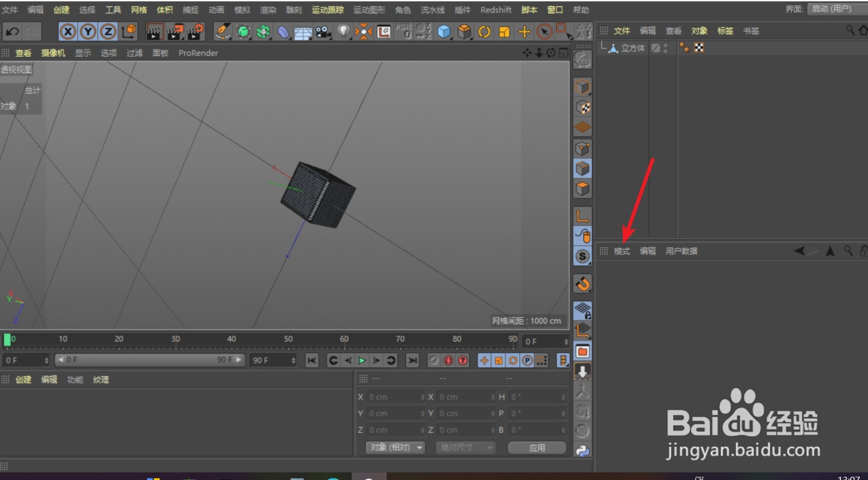Click the Python script icon
The height and width of the screenshot is (480, 868).
point(583,450)
